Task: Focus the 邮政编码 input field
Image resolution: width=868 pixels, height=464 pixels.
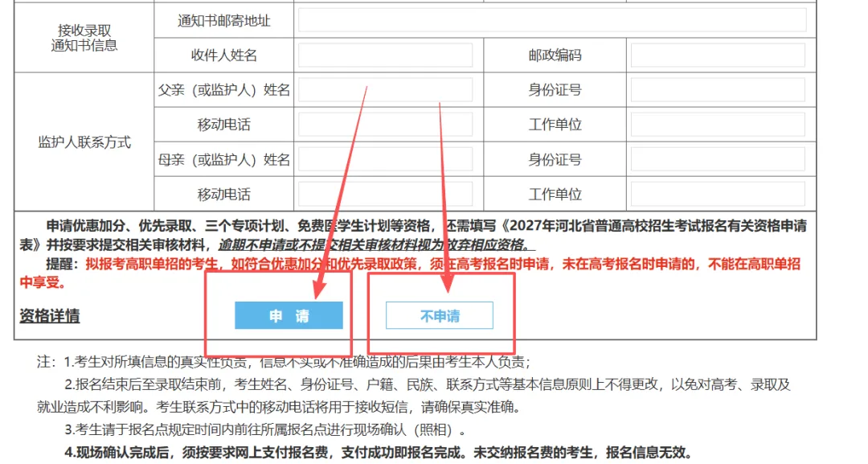Action: [x=718, y=55]
